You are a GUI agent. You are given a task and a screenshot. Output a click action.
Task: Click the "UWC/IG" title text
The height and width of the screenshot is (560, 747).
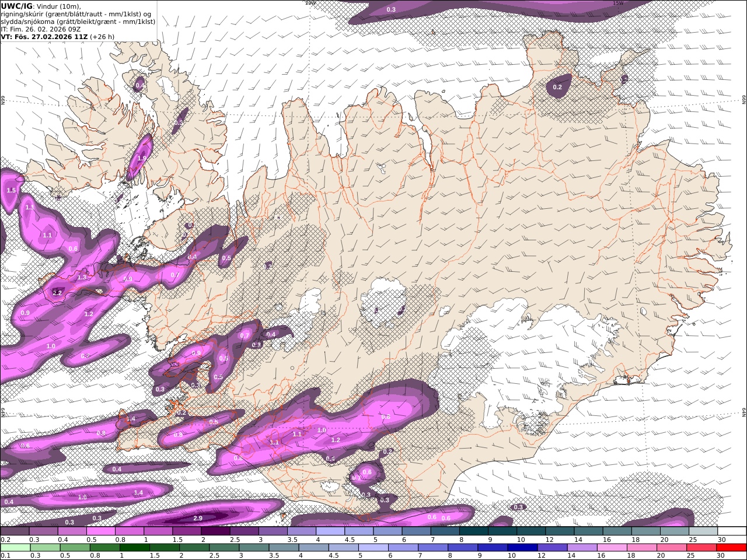coord(17,6)
